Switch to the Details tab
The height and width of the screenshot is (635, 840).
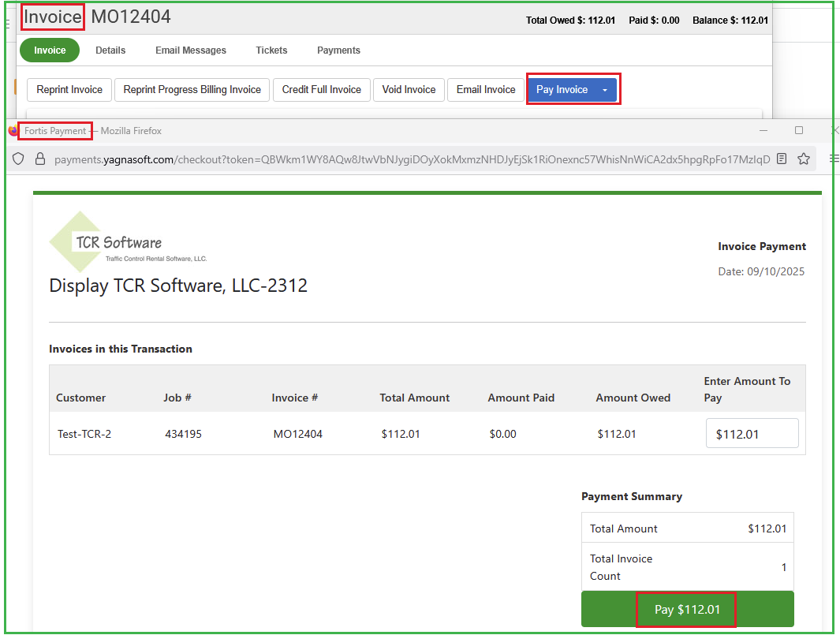point(110,50)
